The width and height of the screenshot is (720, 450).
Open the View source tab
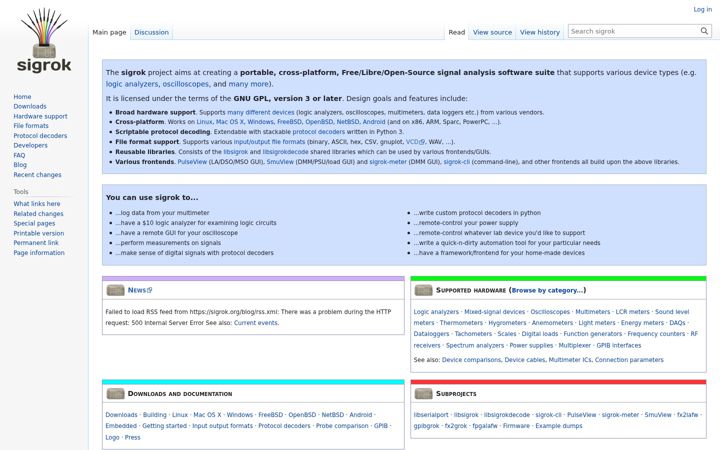click(492, 32)
